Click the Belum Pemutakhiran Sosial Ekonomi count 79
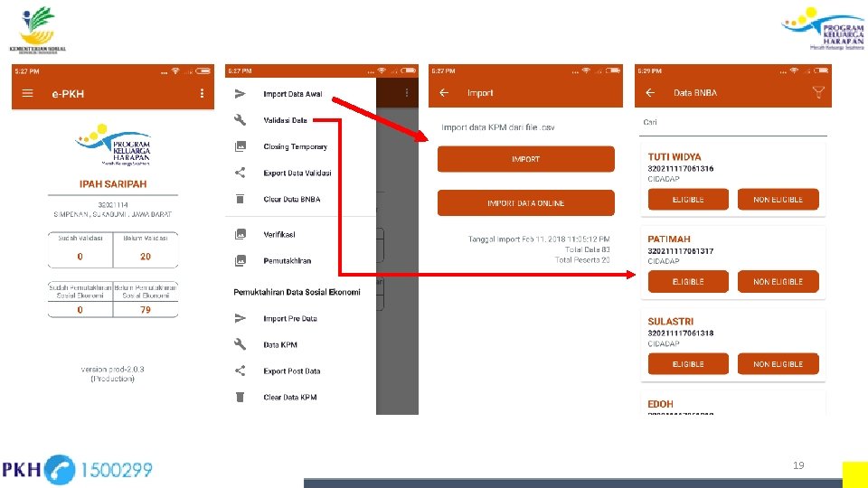This screenshot has height=488, width=868. point(146,310)
